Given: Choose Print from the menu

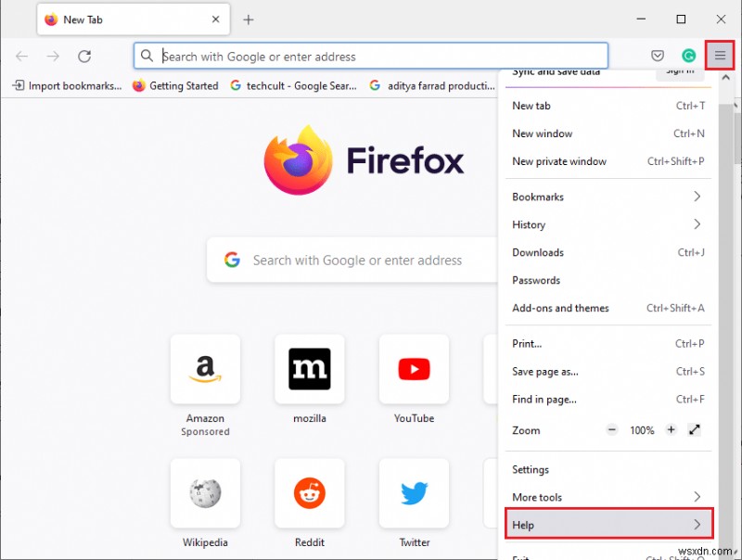Looking at the screenshot, I should [x=608, y=344].
